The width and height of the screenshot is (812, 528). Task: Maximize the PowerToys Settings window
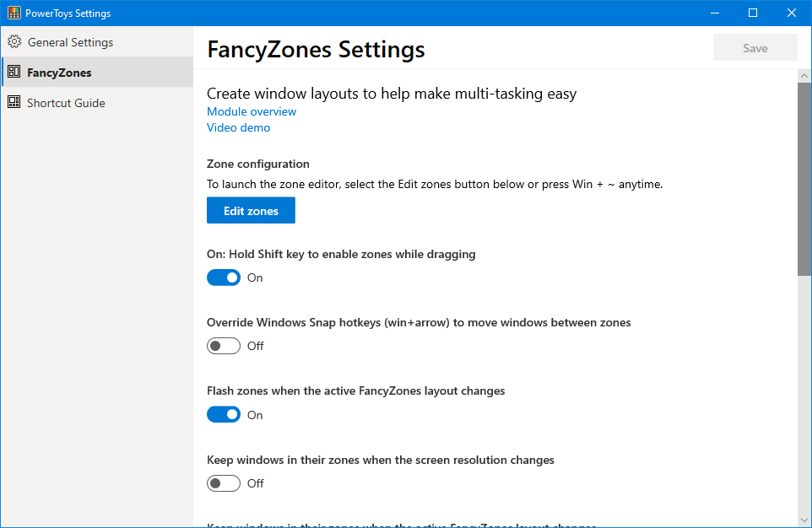[x=753, y=13]
